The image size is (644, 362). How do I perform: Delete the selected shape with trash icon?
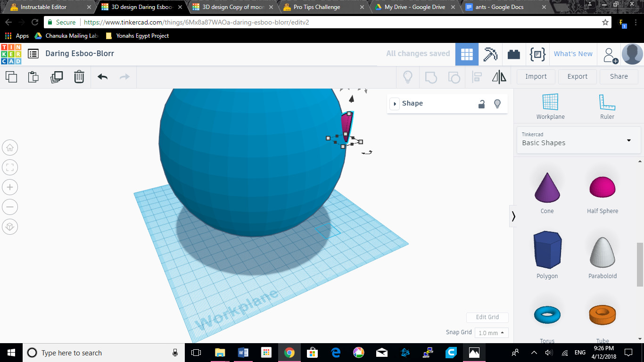point(79,77)
